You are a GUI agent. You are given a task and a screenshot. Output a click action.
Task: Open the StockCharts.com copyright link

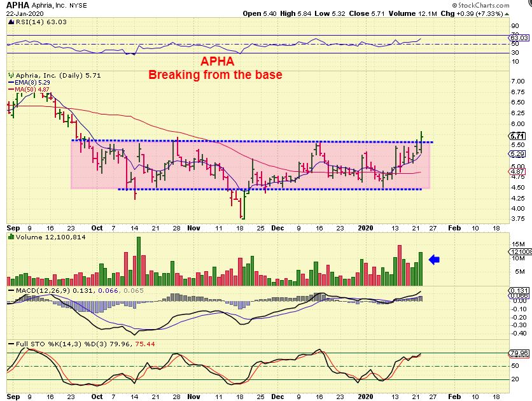[x=480, y=6]
